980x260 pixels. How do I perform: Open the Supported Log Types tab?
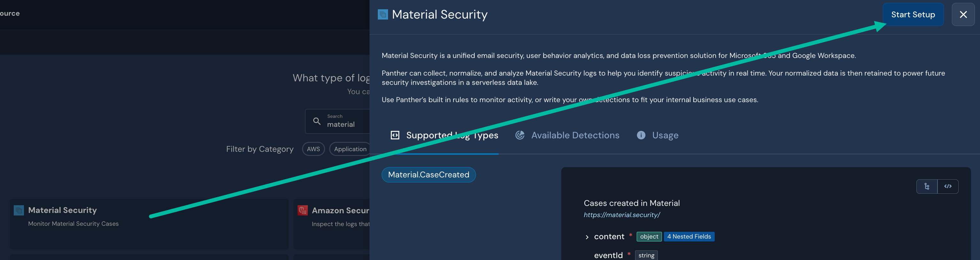click(444, 135)
